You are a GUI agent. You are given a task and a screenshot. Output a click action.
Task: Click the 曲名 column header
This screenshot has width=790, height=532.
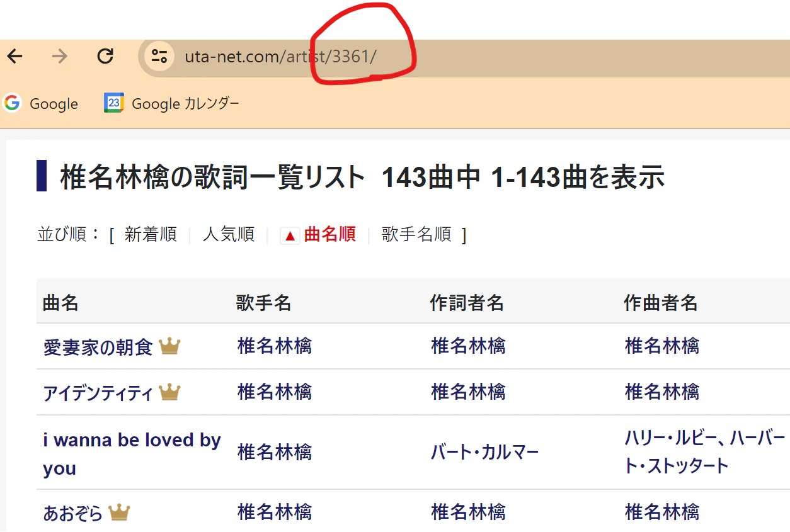tap(60, 303)
